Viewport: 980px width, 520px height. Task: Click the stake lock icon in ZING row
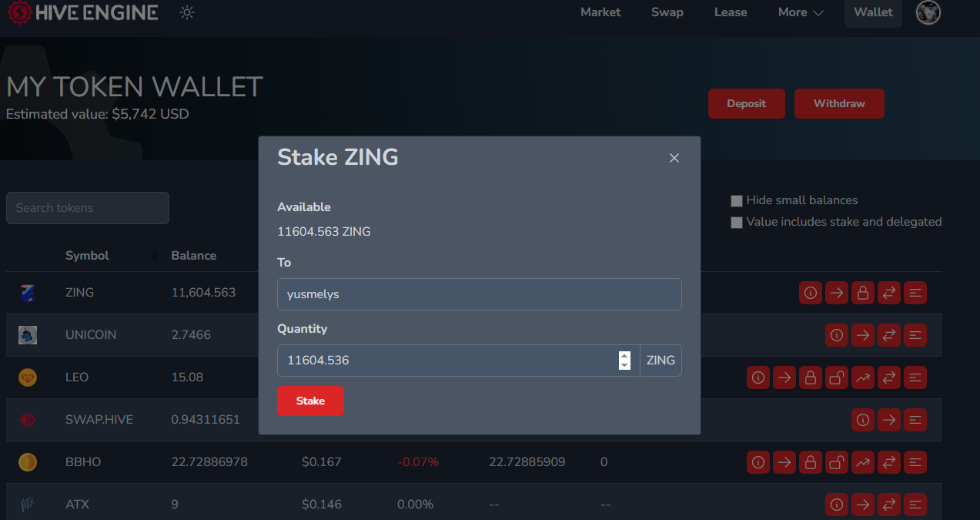863,293
